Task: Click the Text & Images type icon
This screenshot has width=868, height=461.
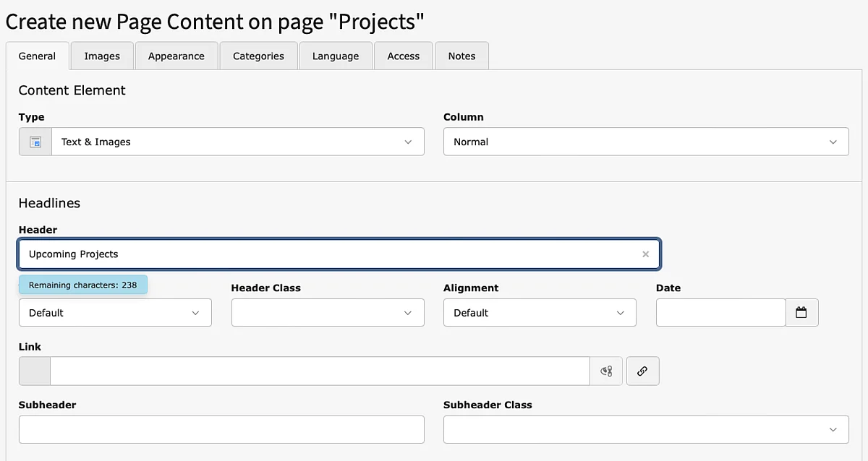Action: point(35,142)
